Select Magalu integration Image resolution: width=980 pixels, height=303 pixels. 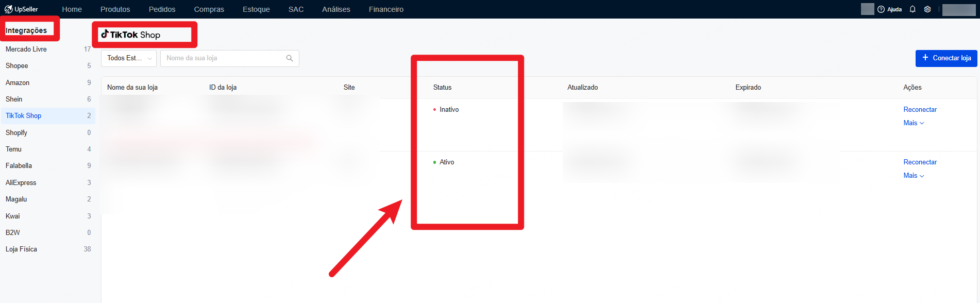click(x=47, y=199)
